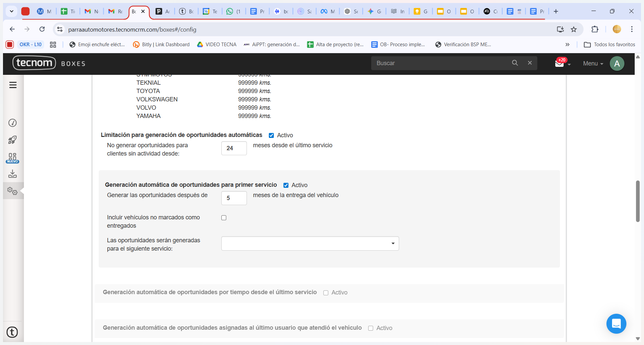Expand the siguiente servicio dropdown

(310, 244)
